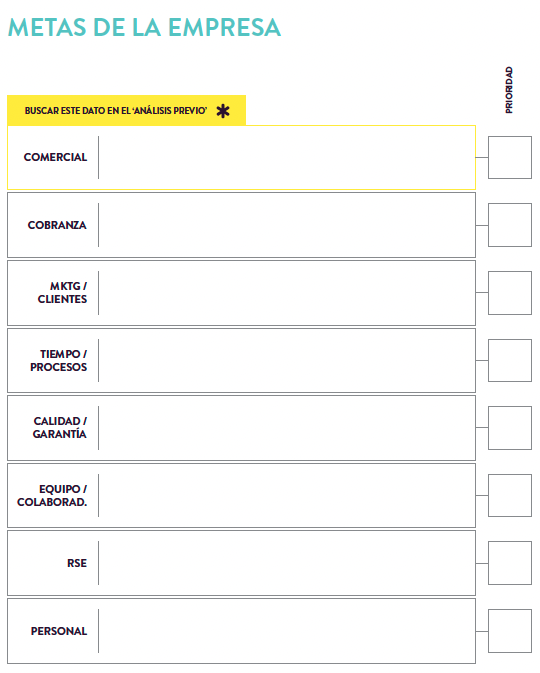The width and height of the screenshot is (540, 673).
Task: Click the yellow 'BUSCAR ESTE DATO' banner
Action: click(x=127, y=110)
